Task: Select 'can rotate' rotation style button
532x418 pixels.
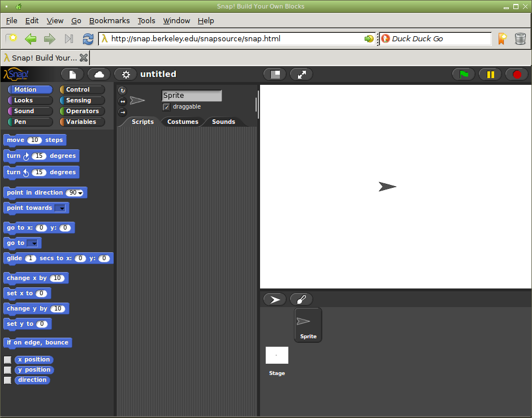Action: [x=123, y=91]
